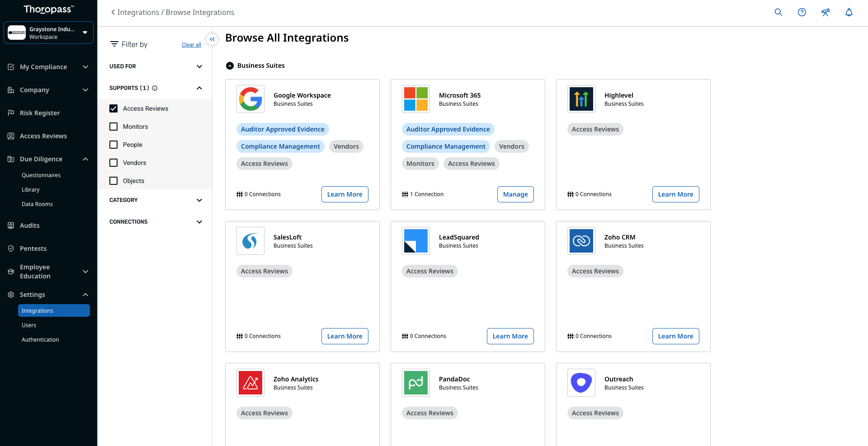Open Questionnaires under Due Diligence

click(41, 175)
